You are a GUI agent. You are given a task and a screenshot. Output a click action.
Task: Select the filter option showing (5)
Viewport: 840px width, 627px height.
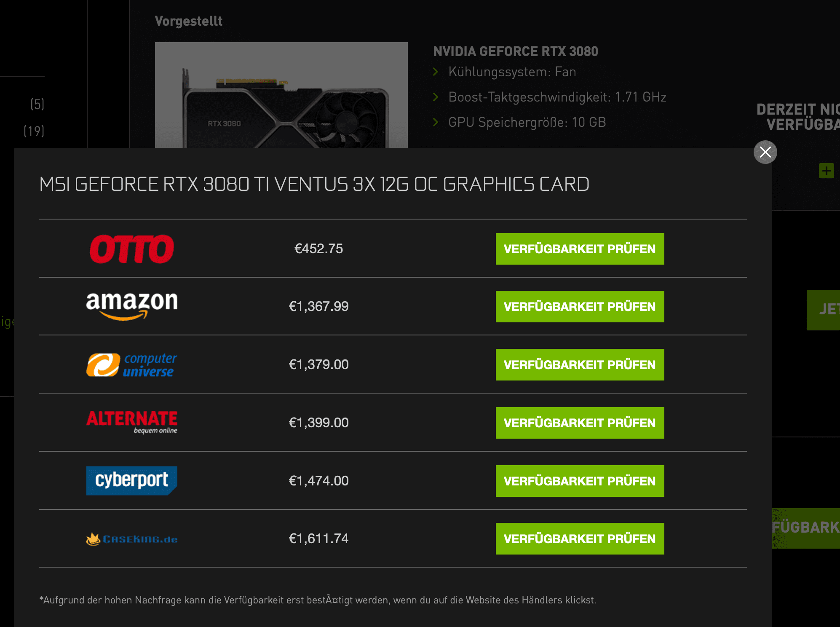(x=37, y=104)
